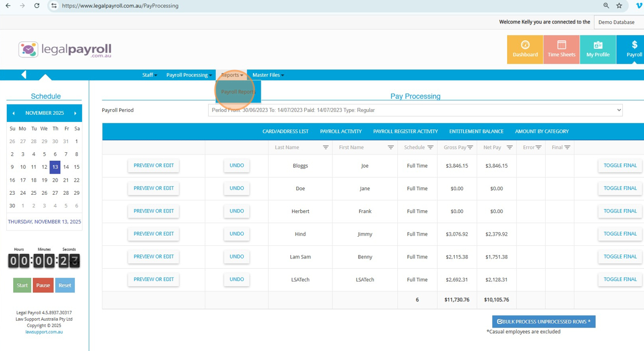Open the Entitlement Balance report tab
644x351 pixels.
coord(476,132)
